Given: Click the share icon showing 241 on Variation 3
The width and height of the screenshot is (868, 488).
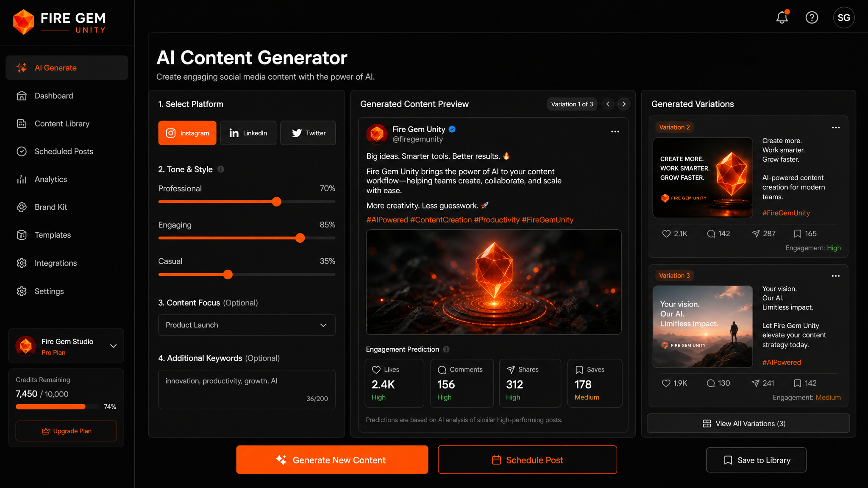Looking at the screenshot, I should (x=756, y=383).
